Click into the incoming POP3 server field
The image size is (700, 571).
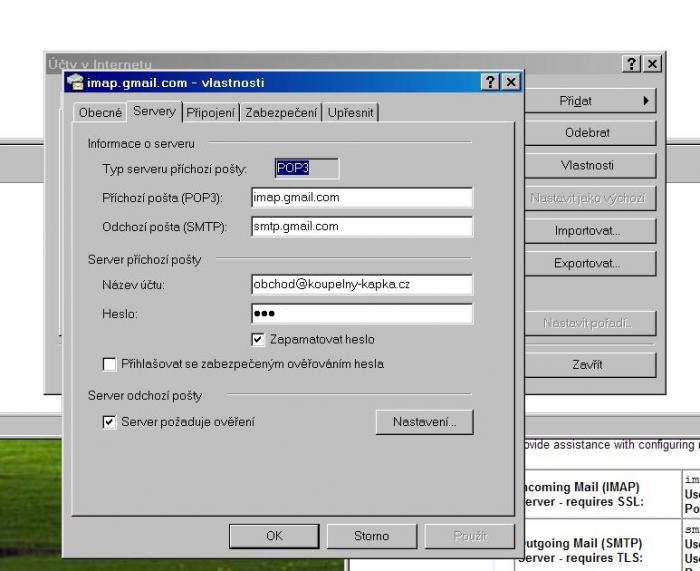coord(361,198)
